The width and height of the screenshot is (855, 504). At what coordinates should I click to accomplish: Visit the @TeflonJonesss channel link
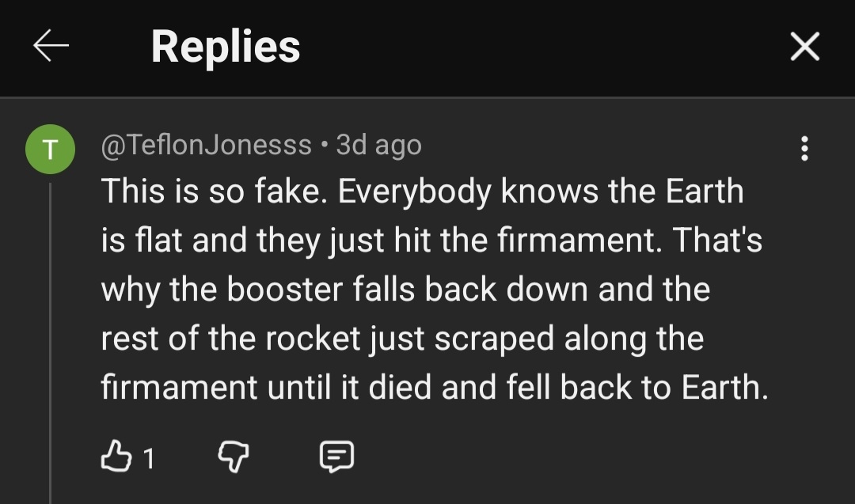(x=206, y=146)
